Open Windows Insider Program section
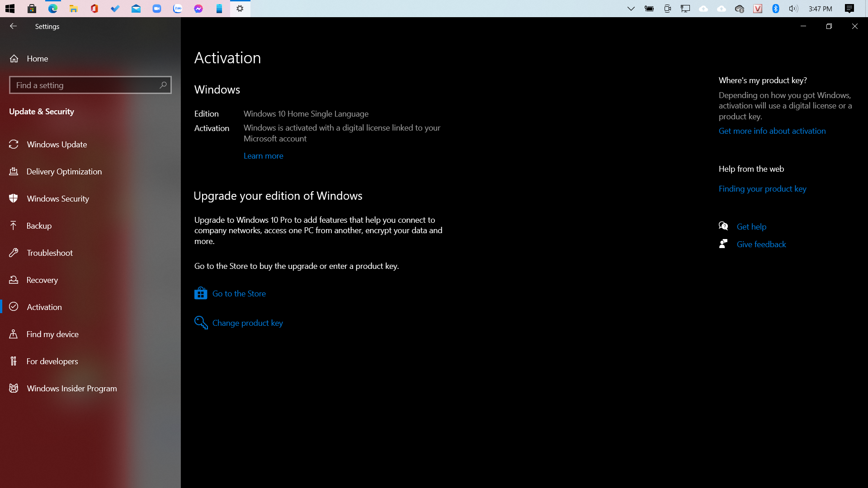 point(90,388)
